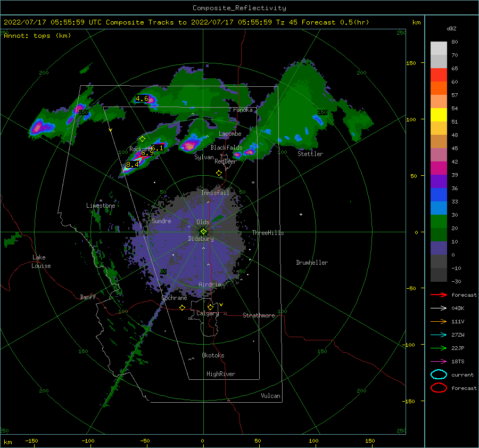Click the white 04DK track arrow
The height and width of the screenshot is (448, 479).
point(439,308)
